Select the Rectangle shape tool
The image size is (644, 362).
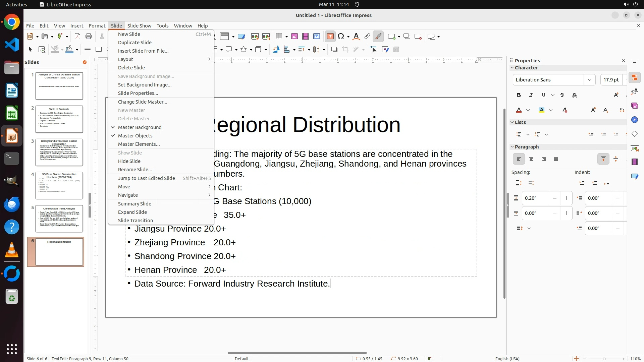[99, 50]
